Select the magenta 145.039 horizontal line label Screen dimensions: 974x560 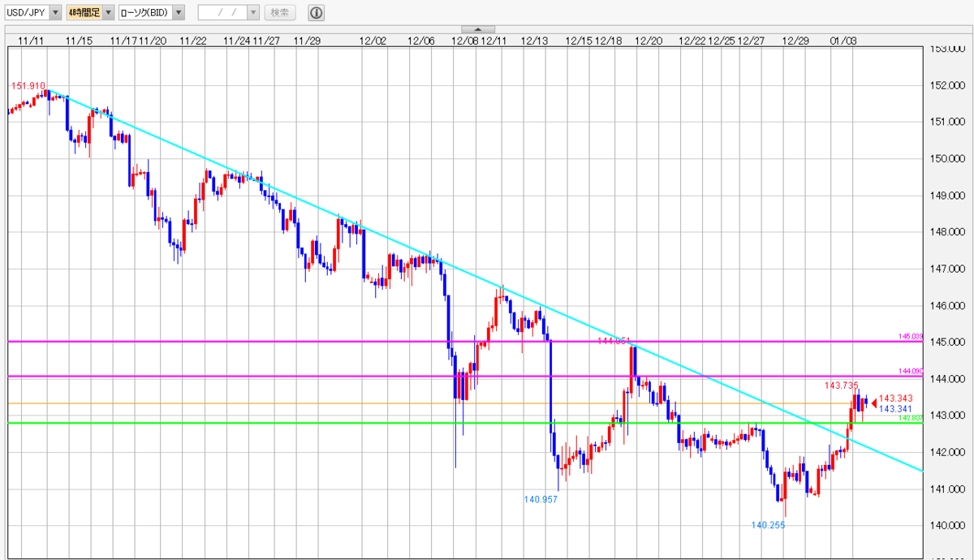912,336
